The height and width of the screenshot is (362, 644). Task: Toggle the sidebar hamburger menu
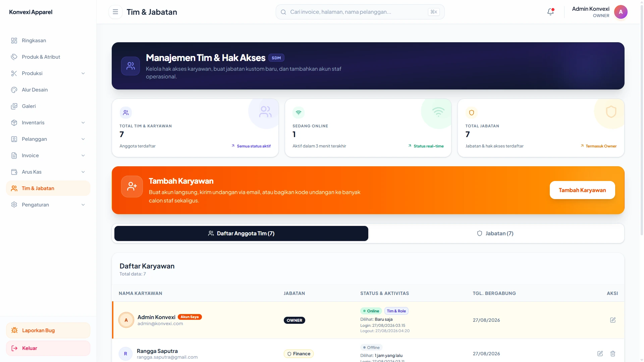pyautogui.click(x=115, y=12)
